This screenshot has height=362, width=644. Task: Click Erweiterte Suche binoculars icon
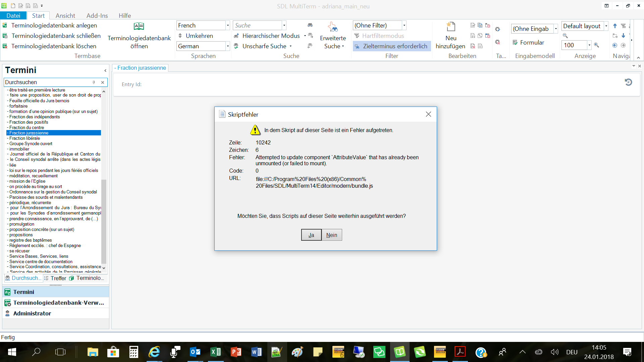(x=332, y=27)
